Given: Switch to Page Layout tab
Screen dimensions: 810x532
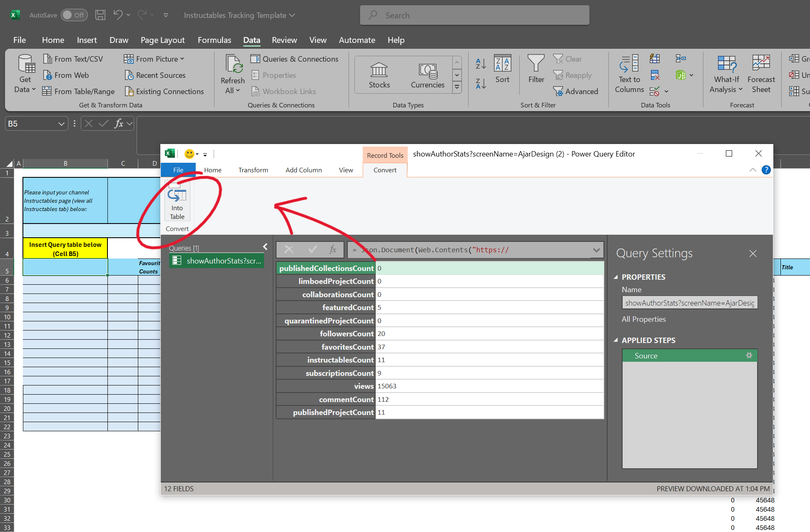Looking at the screenshot, I should tap(162, 40).
